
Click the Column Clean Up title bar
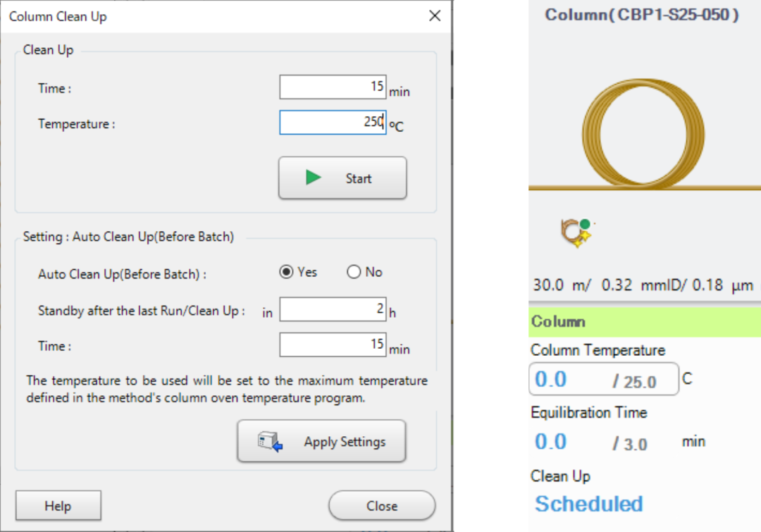pos(211,16)
